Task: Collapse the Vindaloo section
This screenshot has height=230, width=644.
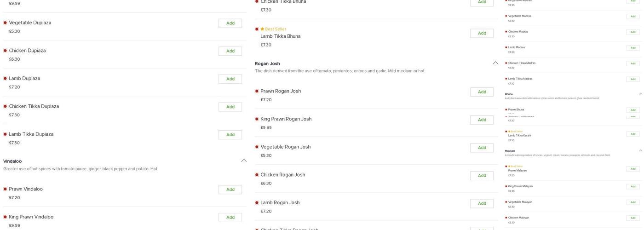Action: point(244,161)
